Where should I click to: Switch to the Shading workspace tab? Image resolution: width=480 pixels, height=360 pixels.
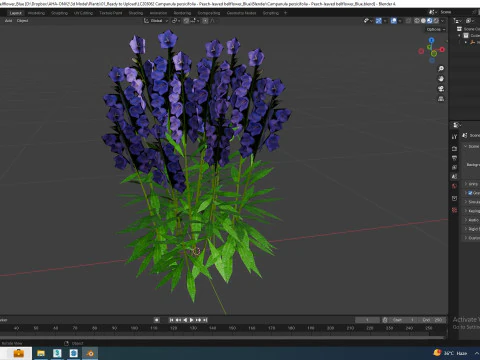pos(136,13)
